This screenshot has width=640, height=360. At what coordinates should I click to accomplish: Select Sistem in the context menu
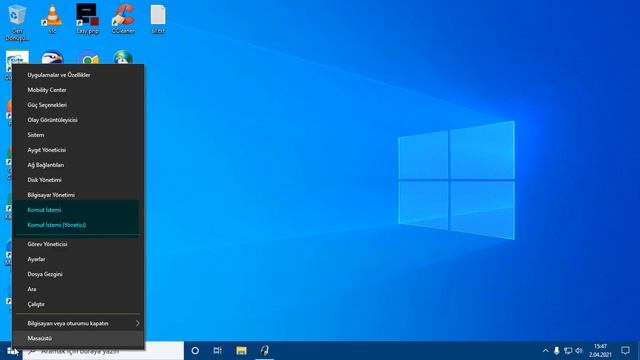78,135
